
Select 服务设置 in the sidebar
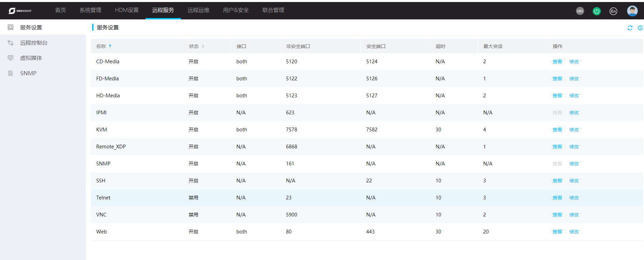pos(31,27)
